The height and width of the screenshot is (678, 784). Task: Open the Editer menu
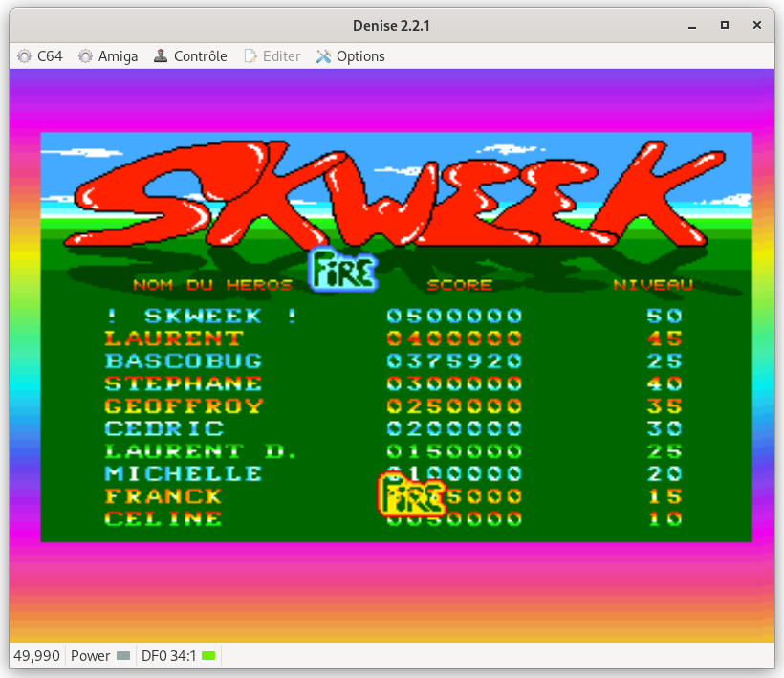(x=272, y=56)
